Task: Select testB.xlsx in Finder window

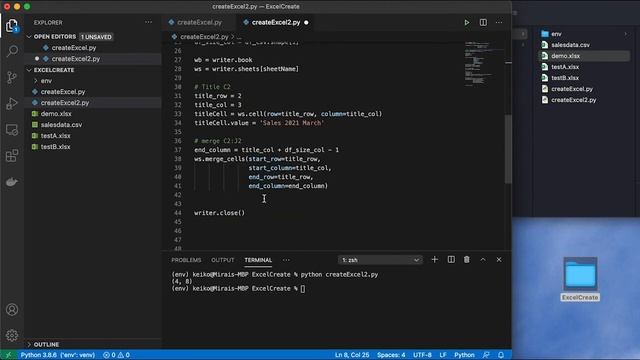Action: [565, 78]
